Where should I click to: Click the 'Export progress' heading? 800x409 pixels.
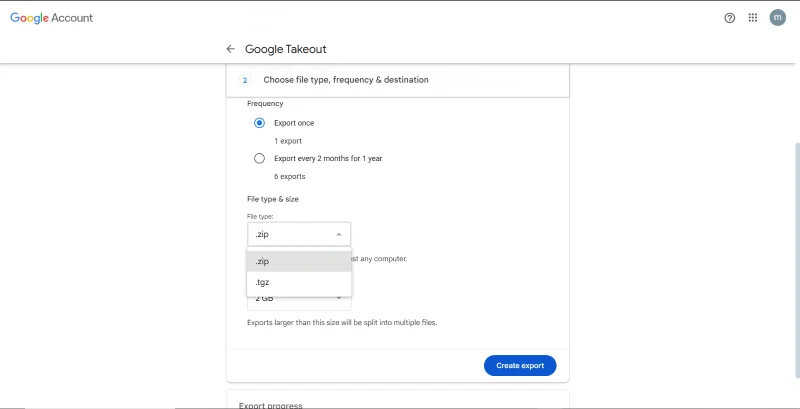pyautogui.click(x=270, y=405)
